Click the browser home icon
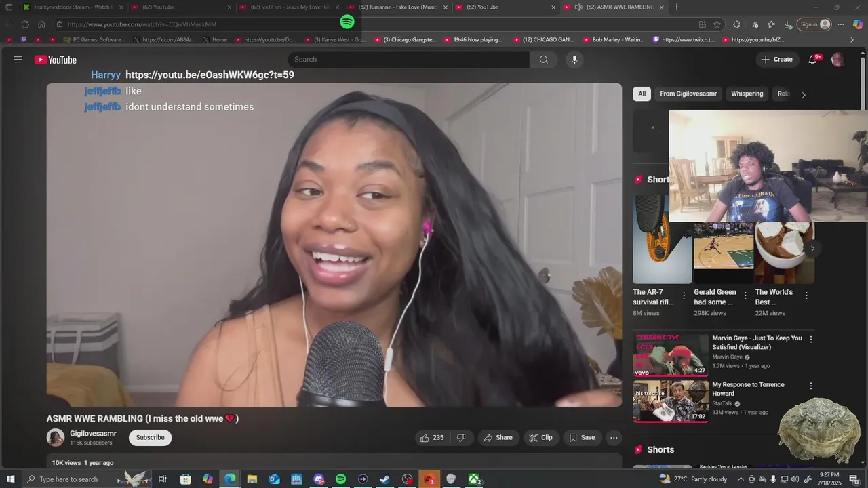Screen dimensions: 868x488 point(41,24)
